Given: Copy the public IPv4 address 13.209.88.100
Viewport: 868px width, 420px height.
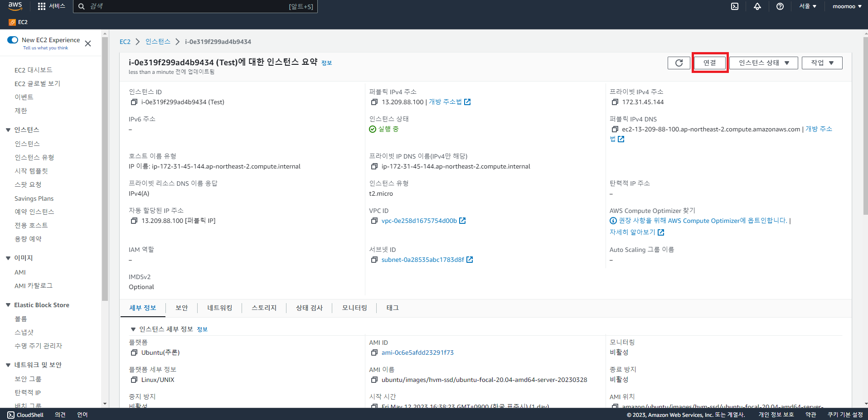Looking at the screenshot, I should pos(374,102).
